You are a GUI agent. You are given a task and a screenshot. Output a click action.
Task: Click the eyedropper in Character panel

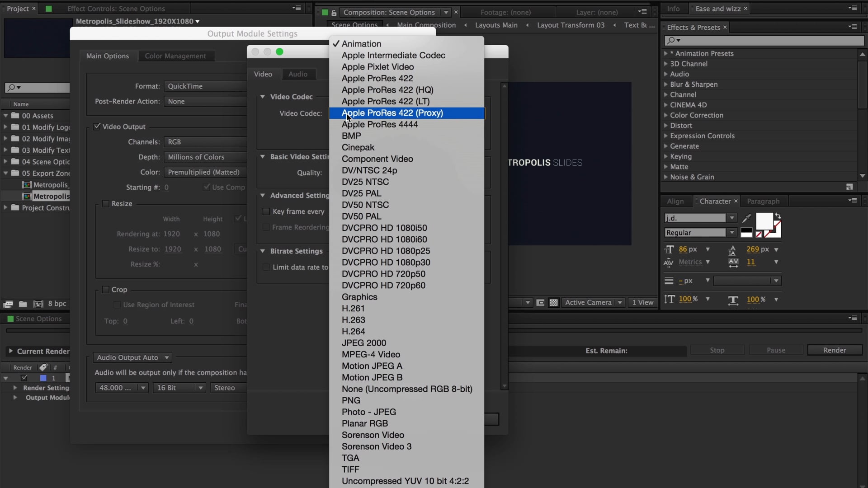[747, 219]
